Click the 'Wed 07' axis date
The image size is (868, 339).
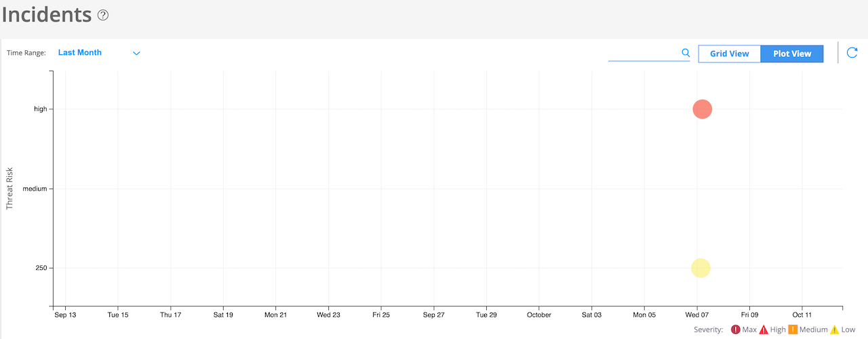coord(697,315)
